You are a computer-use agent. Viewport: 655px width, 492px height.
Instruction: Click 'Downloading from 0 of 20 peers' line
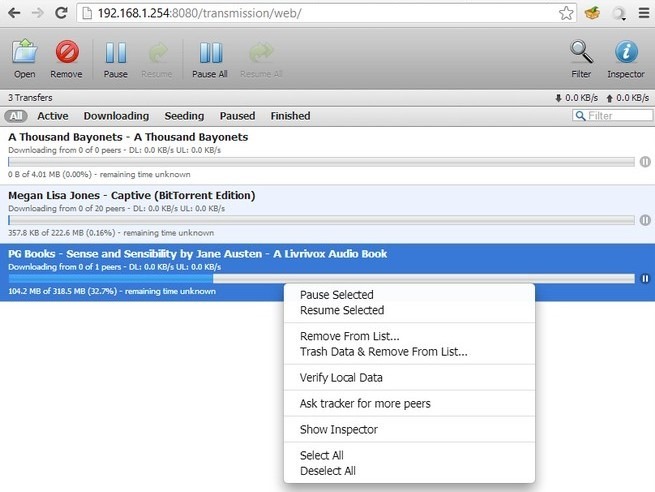pos(117,208)
